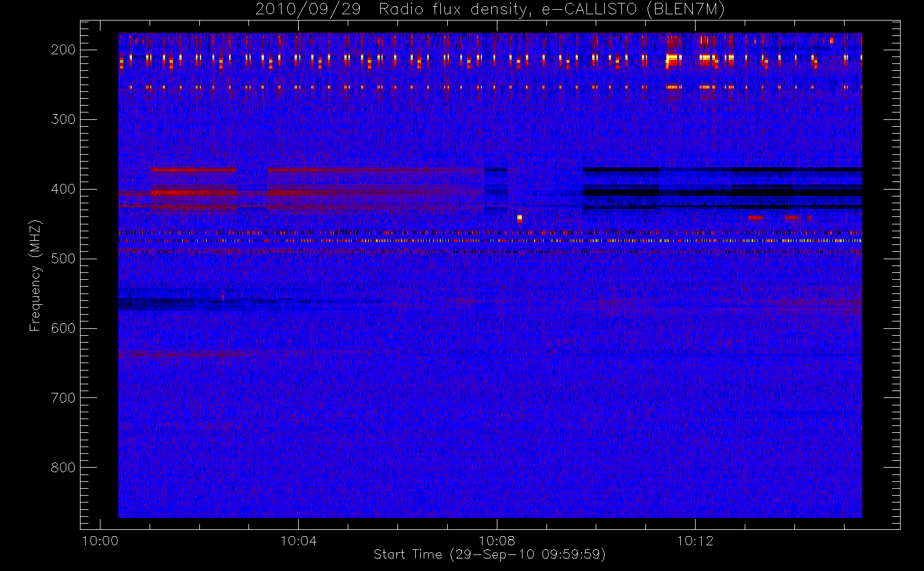
Task: Click the 10:08 time tick label
Action: click(497, 541)
